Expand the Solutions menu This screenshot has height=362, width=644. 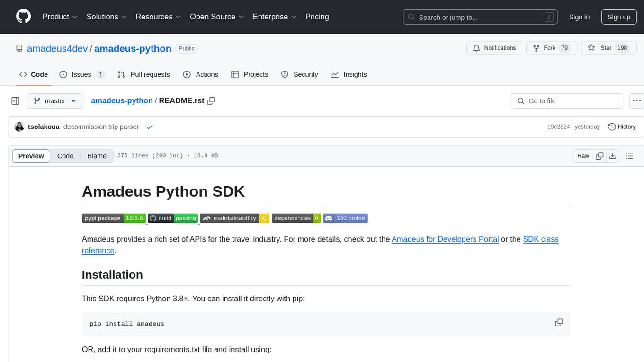point(107,17)
